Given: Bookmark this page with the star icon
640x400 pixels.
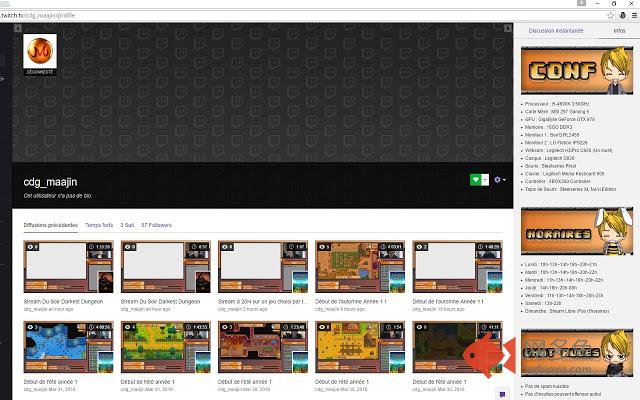Looking at the screenshot, I should pyautogui.click(x=610, y=16).
